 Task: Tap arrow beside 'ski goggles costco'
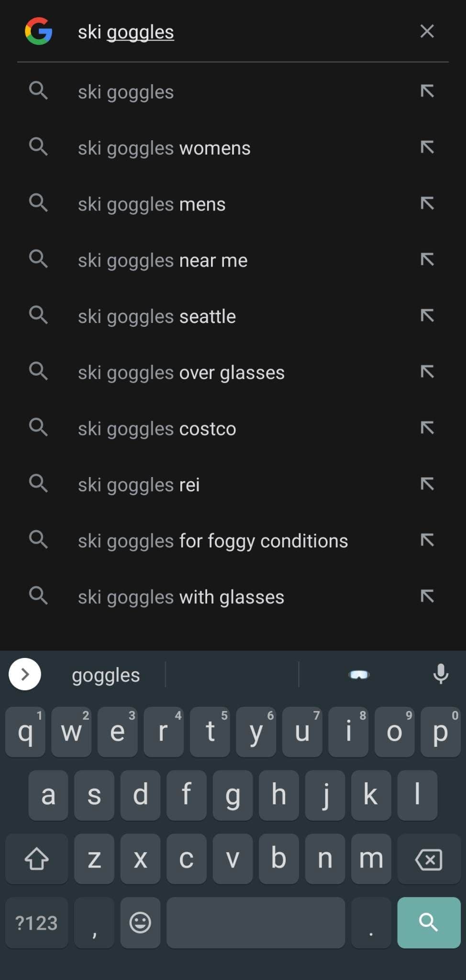coord(427,428)
